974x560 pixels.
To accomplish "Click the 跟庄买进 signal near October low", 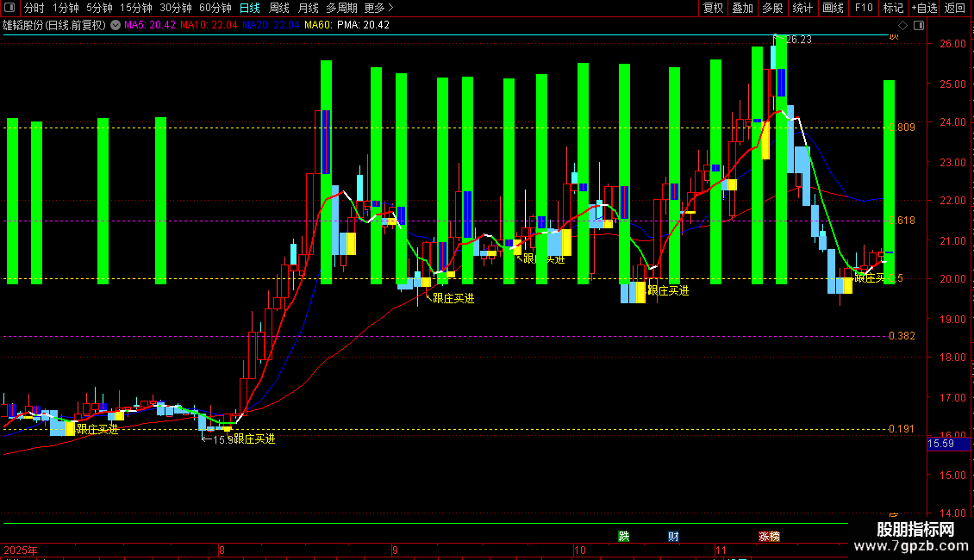I will tap(668, 290).
